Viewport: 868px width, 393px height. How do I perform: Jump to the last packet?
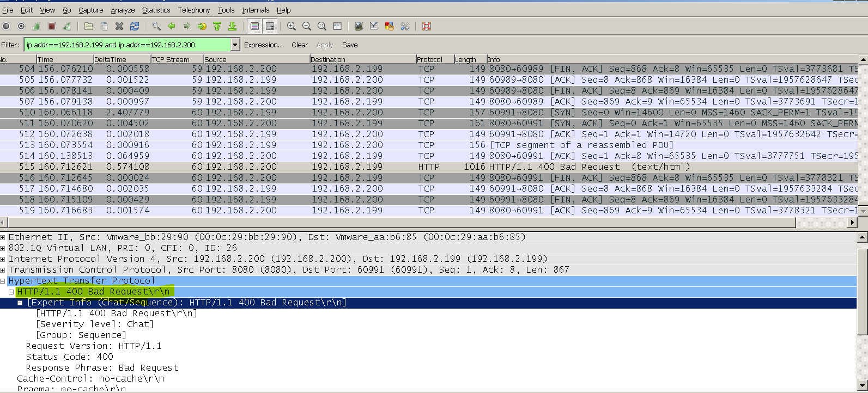[233, 26]
